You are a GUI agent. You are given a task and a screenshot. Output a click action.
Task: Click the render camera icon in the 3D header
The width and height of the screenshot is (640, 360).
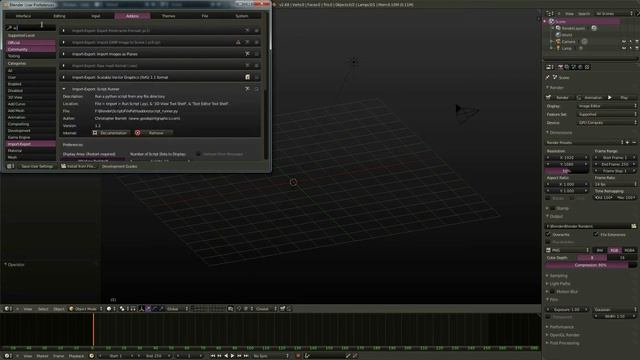click(282, 309)
